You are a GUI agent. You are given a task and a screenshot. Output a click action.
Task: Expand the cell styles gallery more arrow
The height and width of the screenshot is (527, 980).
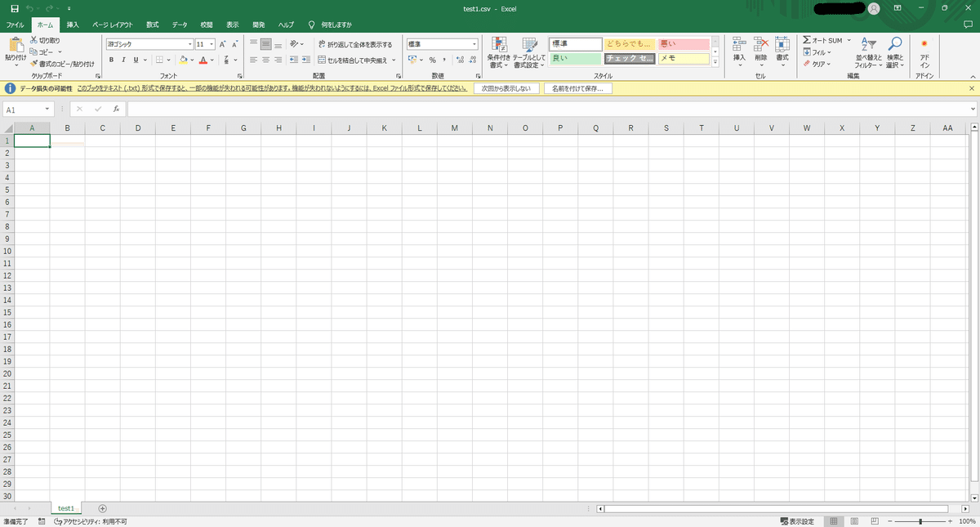pyautogui.click(x=716, y=61)
